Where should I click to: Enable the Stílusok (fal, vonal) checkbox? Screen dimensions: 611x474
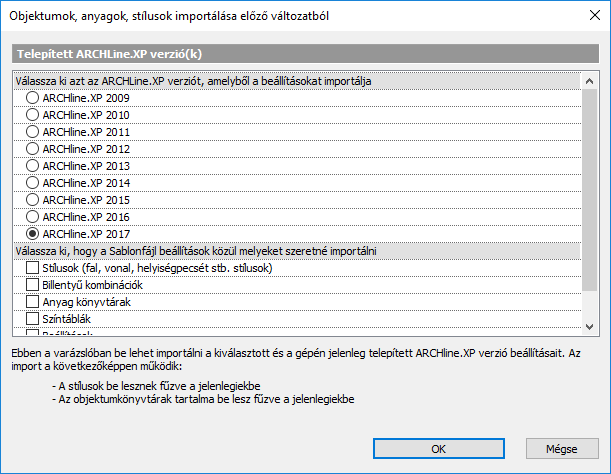(x=33, y=268)
